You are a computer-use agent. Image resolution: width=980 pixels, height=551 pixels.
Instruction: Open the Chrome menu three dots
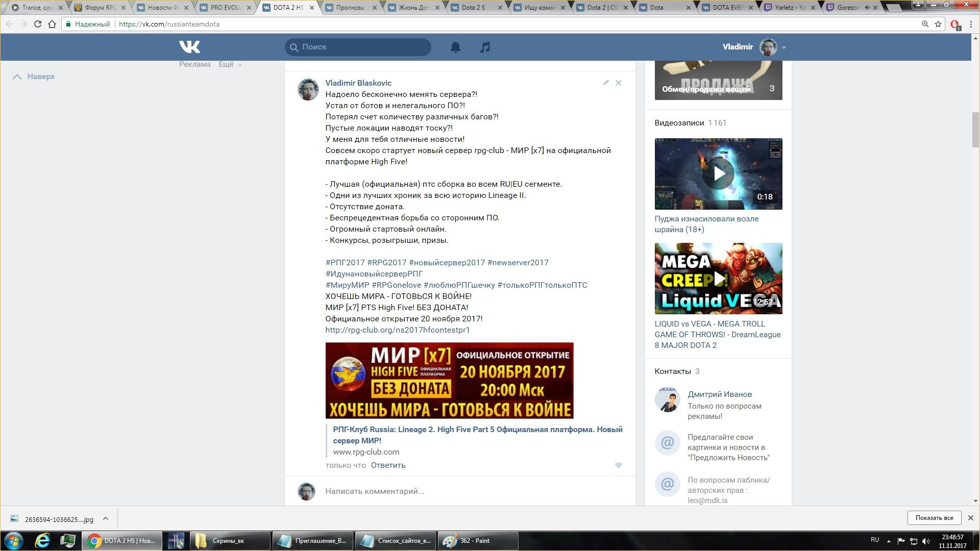[x=971, y=24]
